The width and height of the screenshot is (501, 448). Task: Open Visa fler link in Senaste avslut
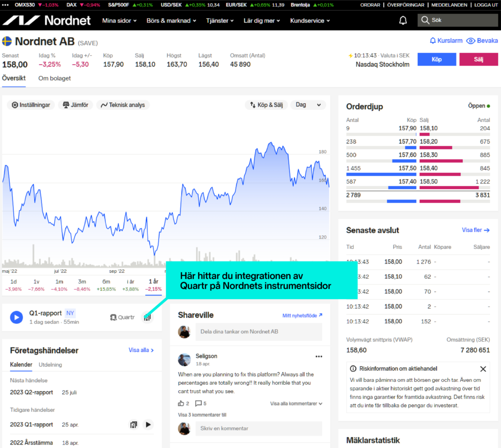(476, 230)
